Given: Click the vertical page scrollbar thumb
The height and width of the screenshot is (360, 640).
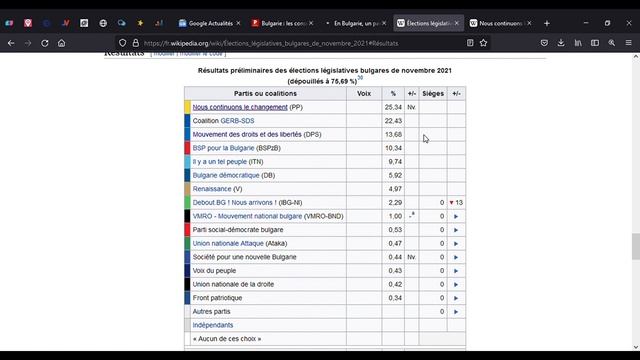Looking at the screenshot, I should pos(636,246).
